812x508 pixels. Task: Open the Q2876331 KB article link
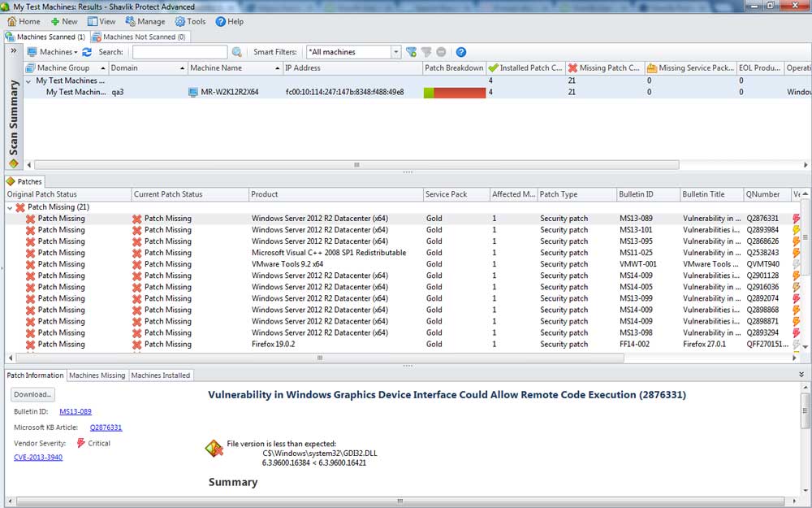(x=106, y=428)
